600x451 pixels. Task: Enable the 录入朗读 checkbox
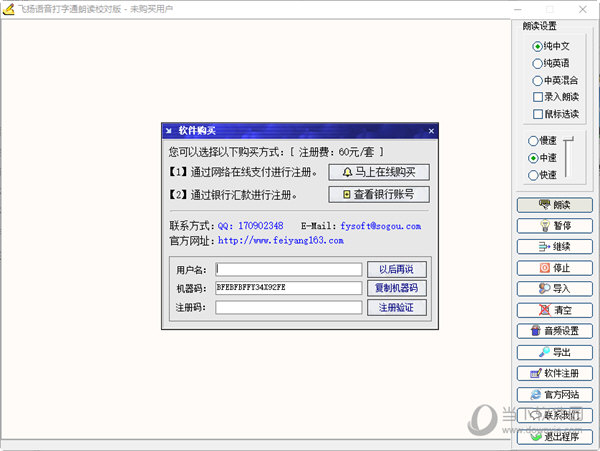[x=556, y=97]
